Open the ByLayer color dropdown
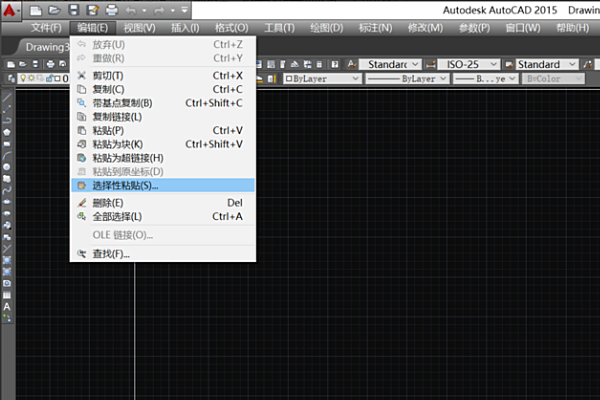This screenshot has height=400, width=600. 323,79
